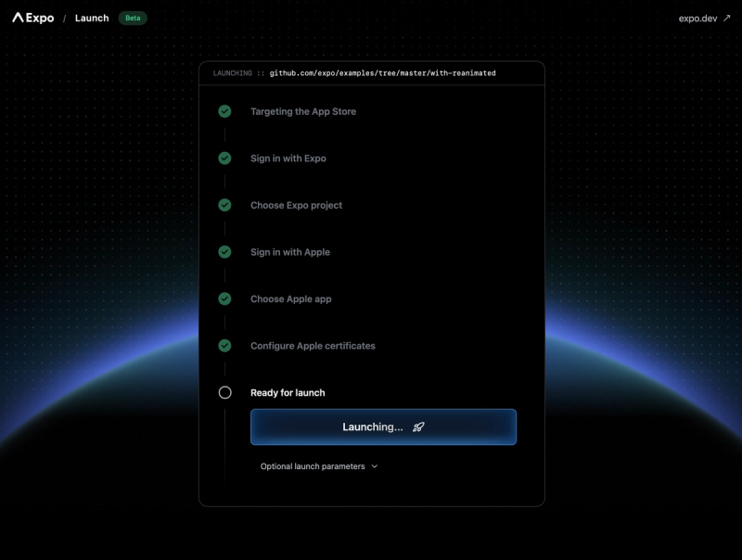Viewport: 742px width, 560px height.
Task: Click the checkmark beside Sign in with Apple
Action: click(x=224, y=251)
